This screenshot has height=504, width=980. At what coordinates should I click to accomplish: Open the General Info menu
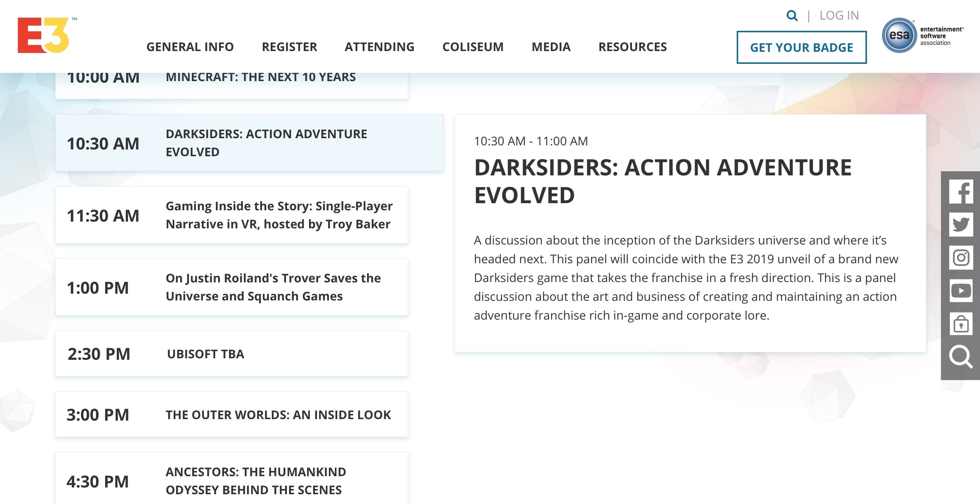point(190,47)
